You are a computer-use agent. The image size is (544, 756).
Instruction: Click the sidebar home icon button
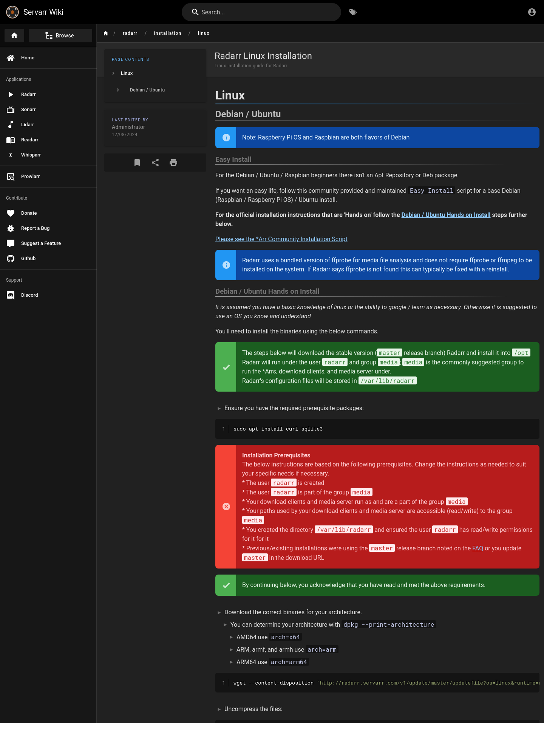14,36
